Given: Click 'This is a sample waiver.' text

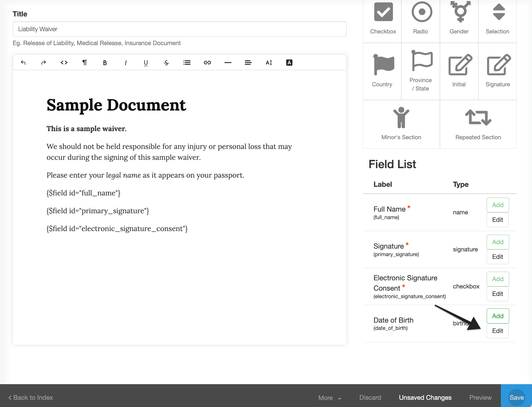Looking at the screenshot, I should pyautogui.click(x=86, y=129).
